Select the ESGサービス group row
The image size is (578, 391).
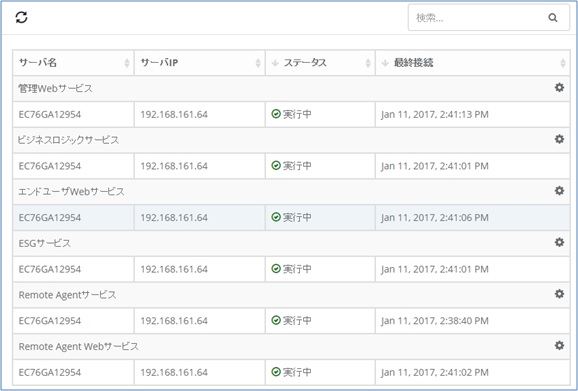click(291, 243)
